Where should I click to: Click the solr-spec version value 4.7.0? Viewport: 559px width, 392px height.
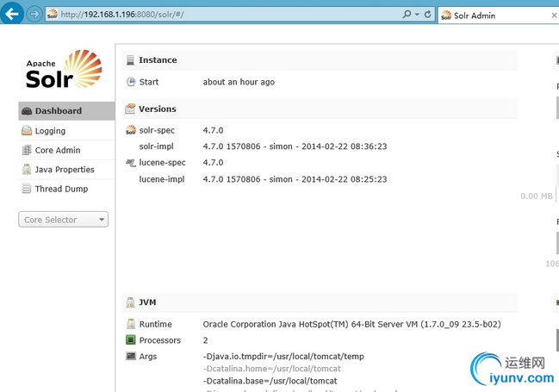pos(214,130)
